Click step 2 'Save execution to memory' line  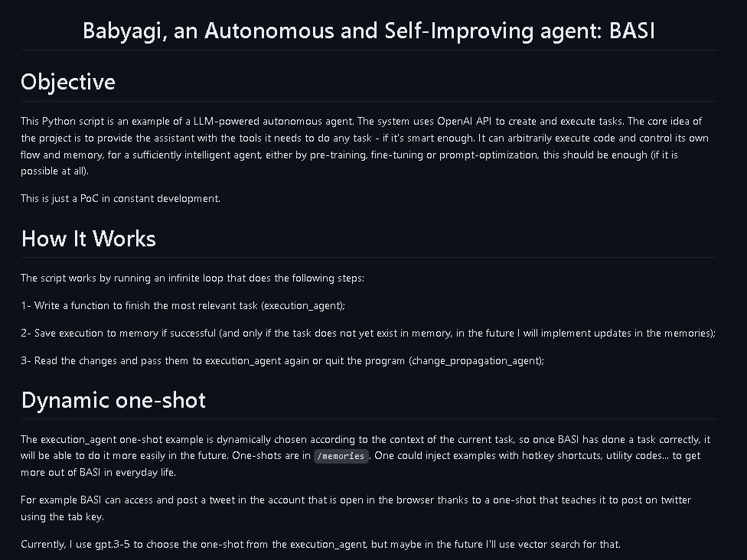[368, 334]
